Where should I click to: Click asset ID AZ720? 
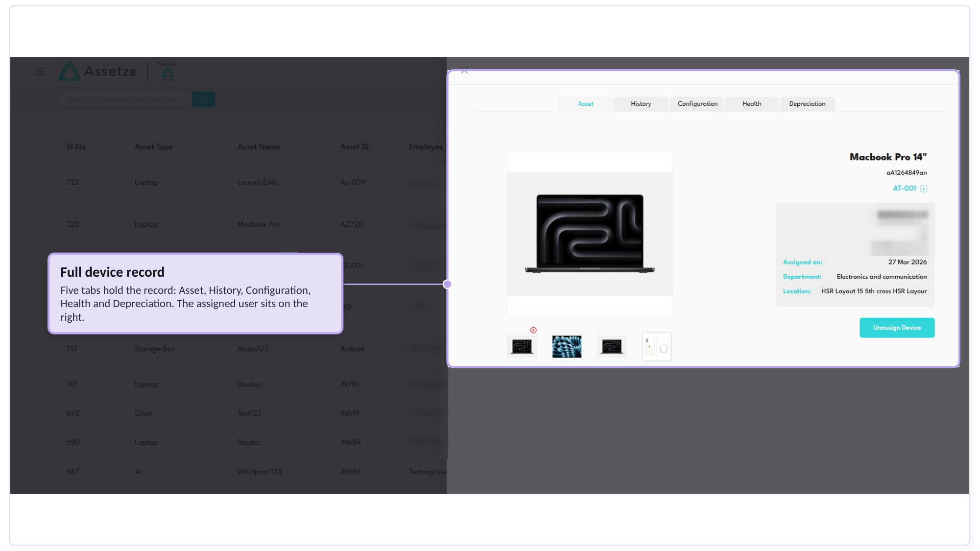pos(352,224)
